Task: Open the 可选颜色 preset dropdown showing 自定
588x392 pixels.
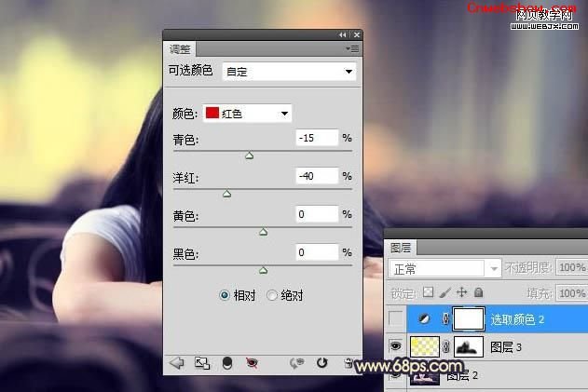Action: (x=290, y=72)
